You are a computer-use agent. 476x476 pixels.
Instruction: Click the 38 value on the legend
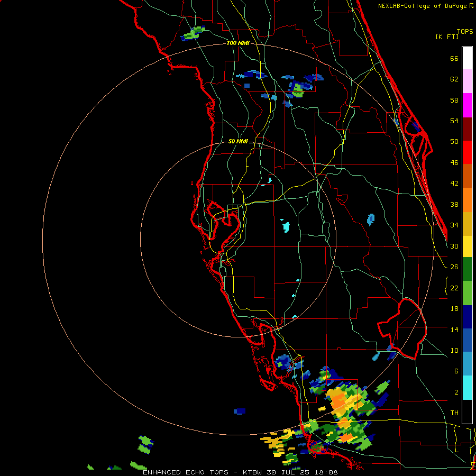[454, 204]
